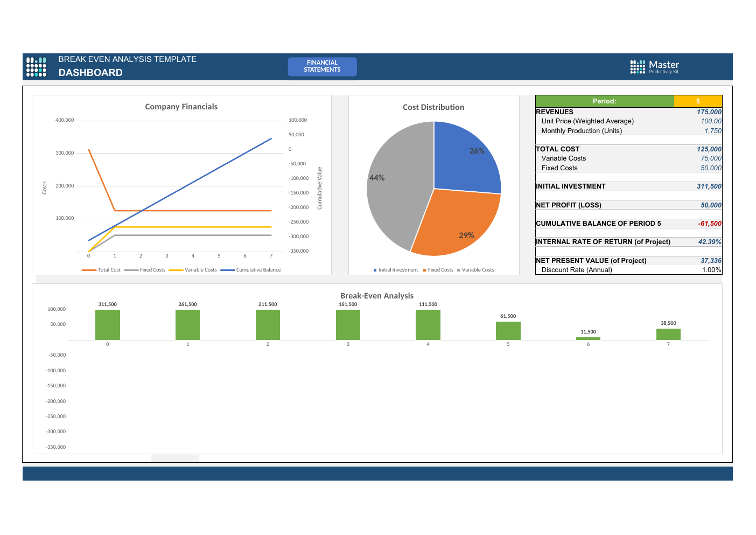Click the Total Cost line legend entry
756x535 pixels.
[x=101, y=270]
